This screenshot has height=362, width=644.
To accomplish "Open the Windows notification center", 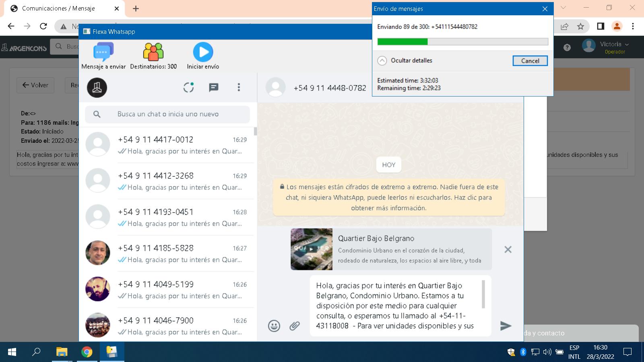I will point(627,352).
